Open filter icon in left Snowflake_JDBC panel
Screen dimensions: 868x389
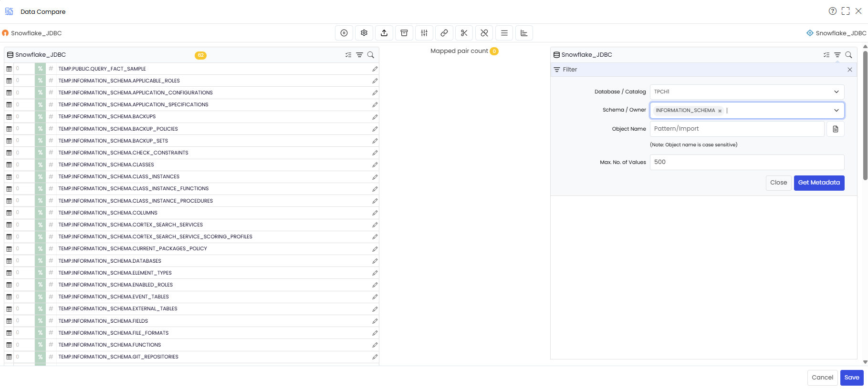[359, 55]
